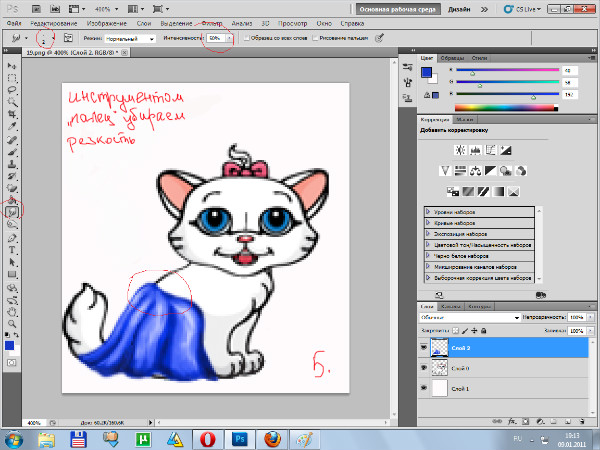The width and height of the screenshot is (600, 450).
Task: Open the brush panel toggle icon
Action: coord(68,38)
